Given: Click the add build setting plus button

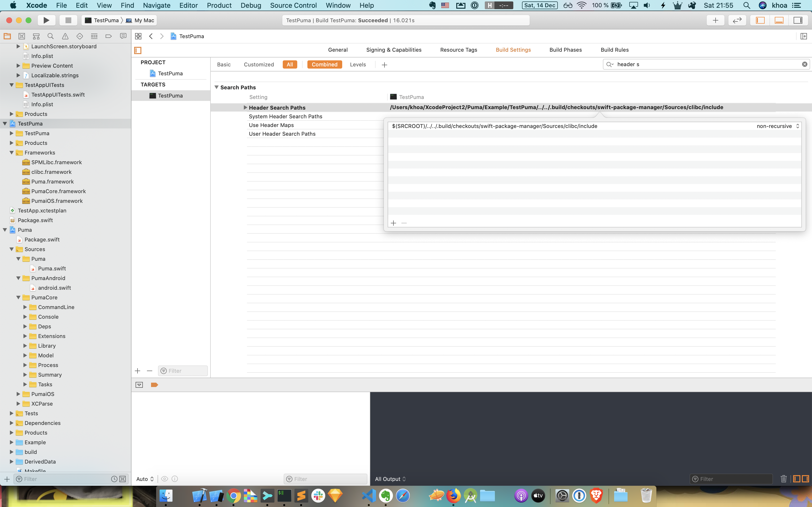Looking at the screenshot, I should [384, 64].
